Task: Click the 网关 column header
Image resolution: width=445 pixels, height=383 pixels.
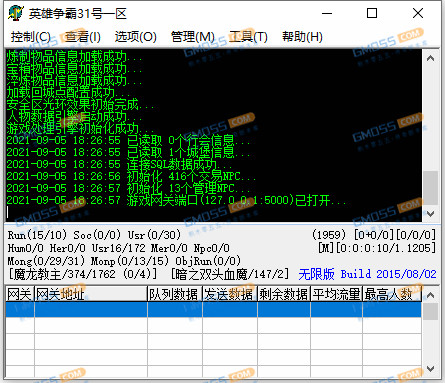Action: click(x=20, y=294)
